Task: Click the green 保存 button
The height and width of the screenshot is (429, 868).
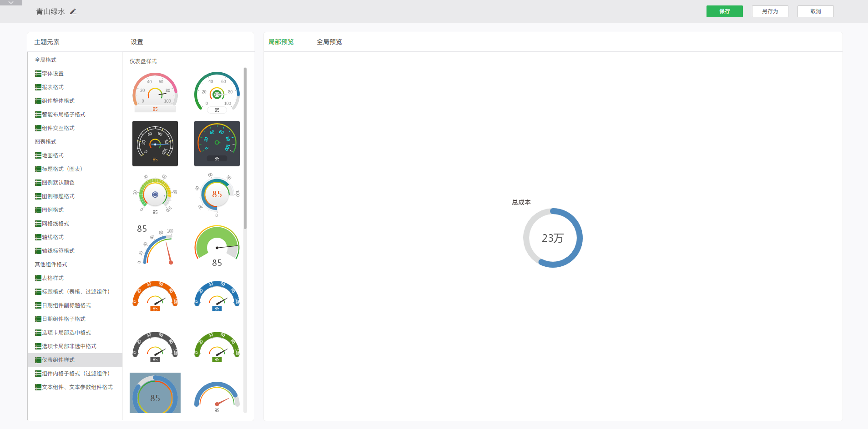Action: tap(724, 11)
